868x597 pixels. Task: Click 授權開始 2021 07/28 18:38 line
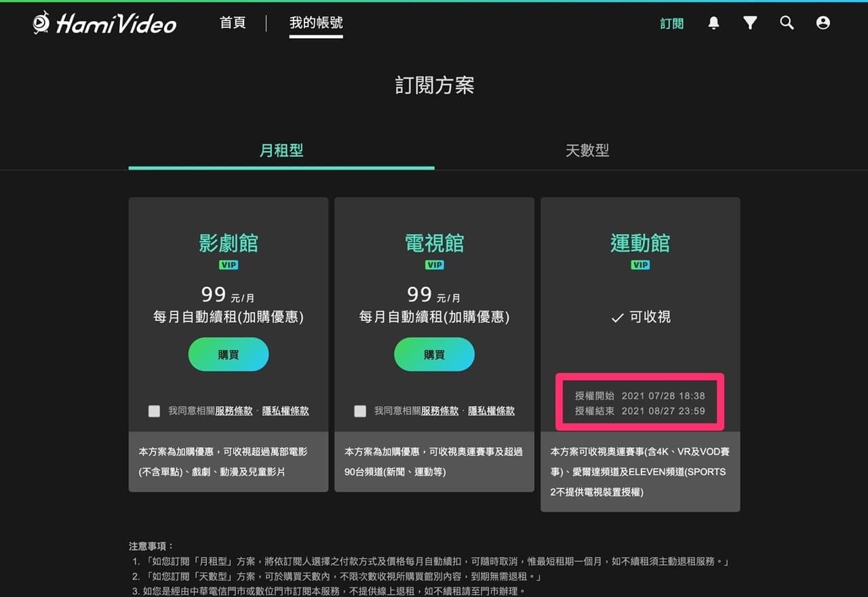(640, 396)
